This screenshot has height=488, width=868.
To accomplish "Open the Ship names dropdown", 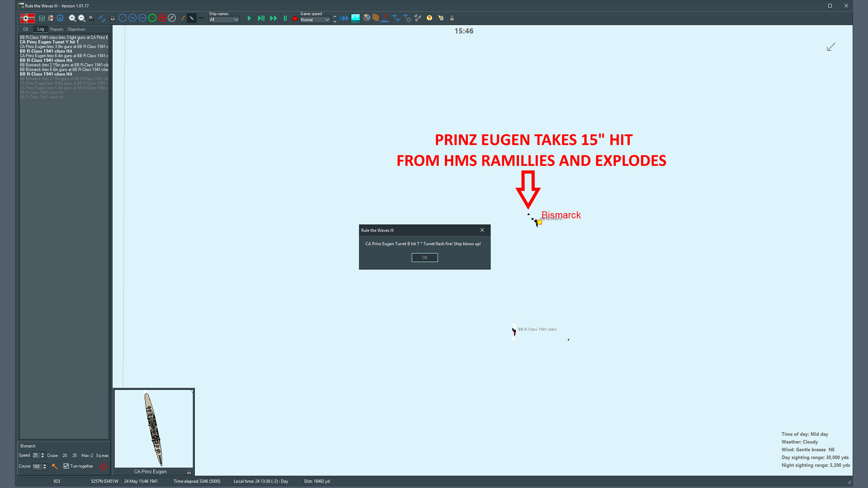I will 224,20.
